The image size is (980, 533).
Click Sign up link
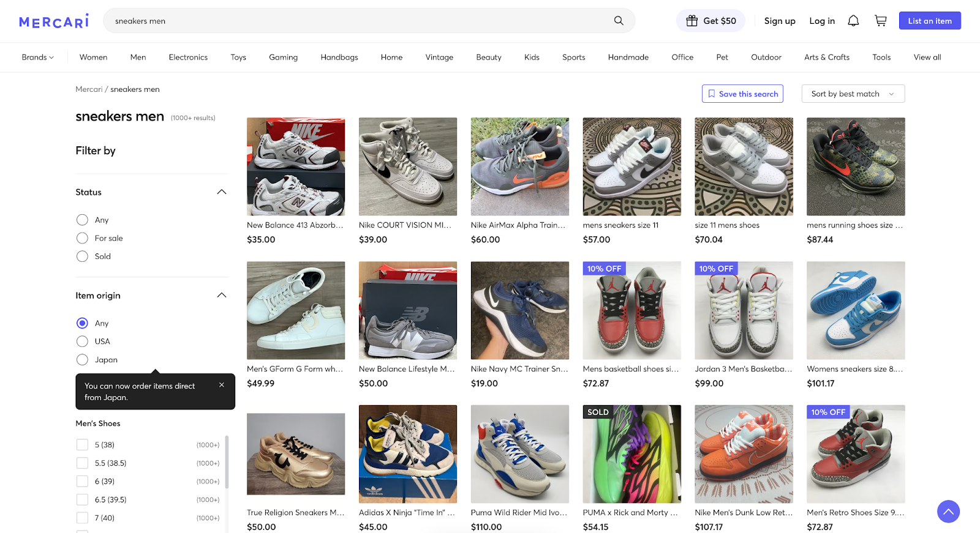[780, 21]
